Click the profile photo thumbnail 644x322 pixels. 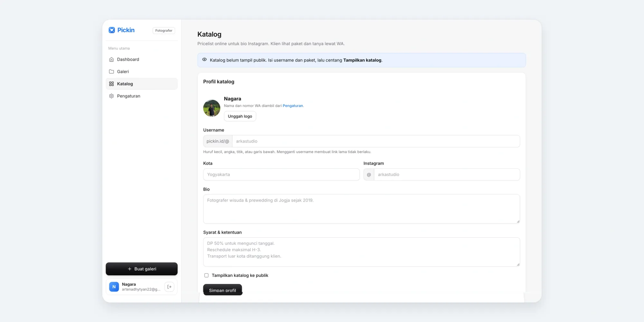point(212,108)
